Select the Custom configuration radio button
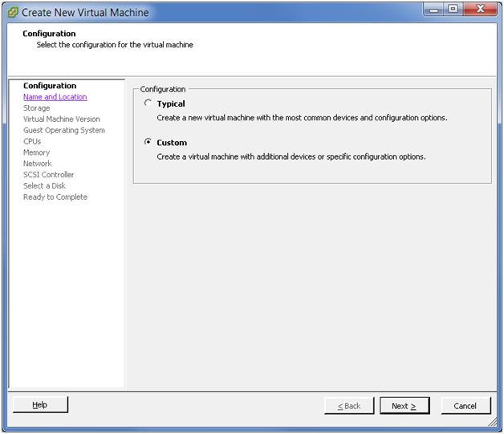Viewport: 504px width, 434px height. coord(148,142)
